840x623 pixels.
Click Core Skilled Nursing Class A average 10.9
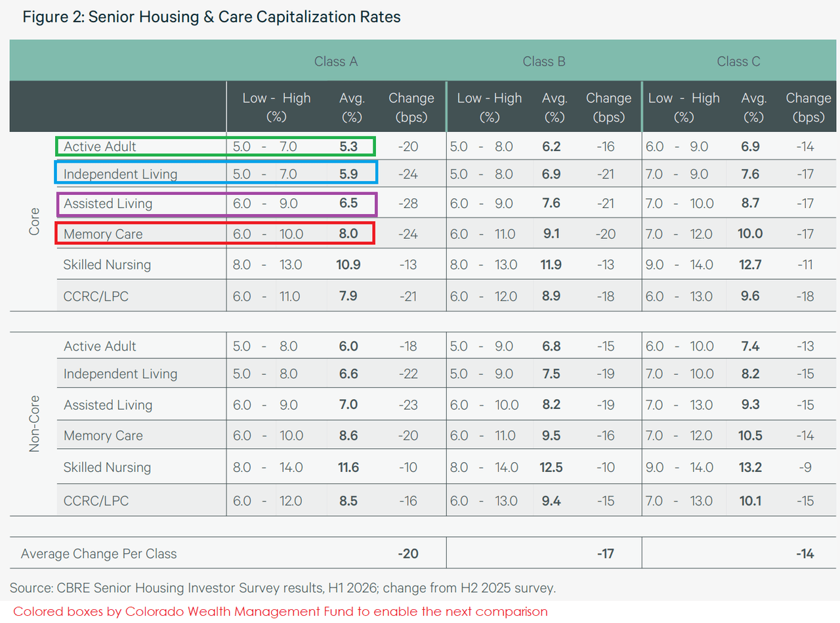[348, 265]
